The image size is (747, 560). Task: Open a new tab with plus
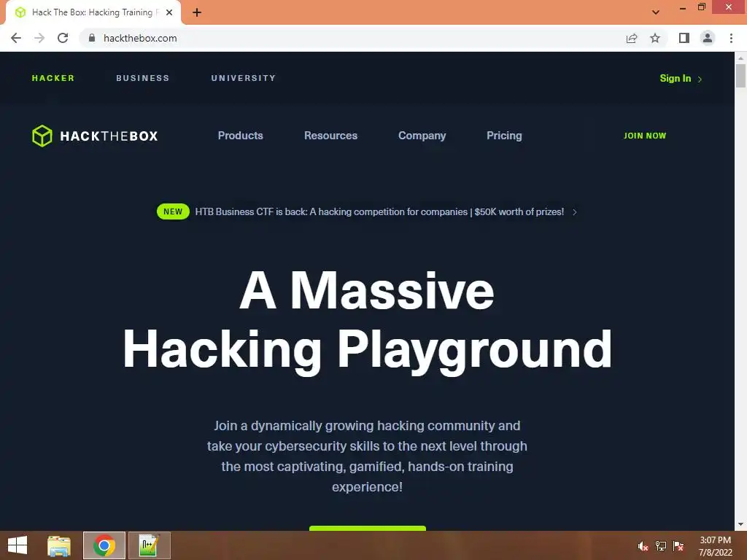(197, 12)
